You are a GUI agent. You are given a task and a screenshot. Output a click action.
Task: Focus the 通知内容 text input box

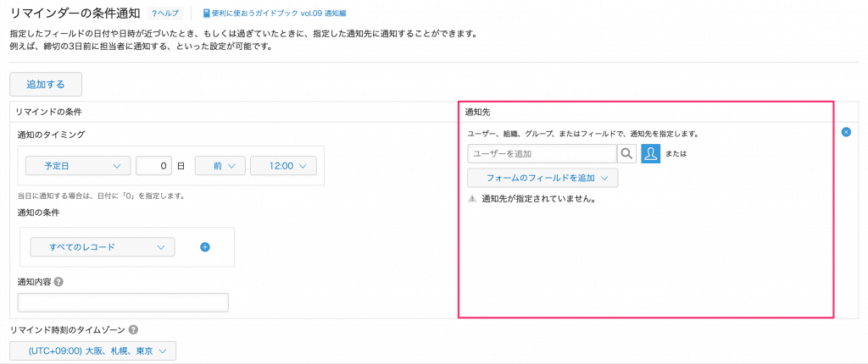tap(123, 302)
